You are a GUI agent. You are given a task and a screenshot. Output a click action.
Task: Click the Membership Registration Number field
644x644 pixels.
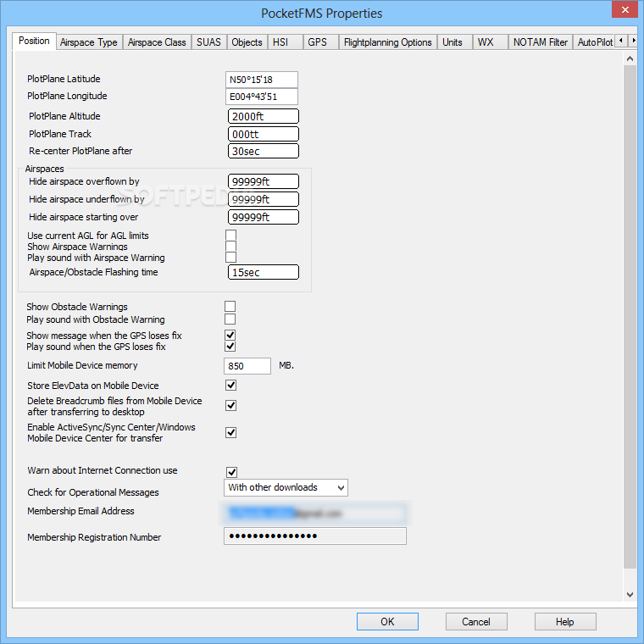315,536
